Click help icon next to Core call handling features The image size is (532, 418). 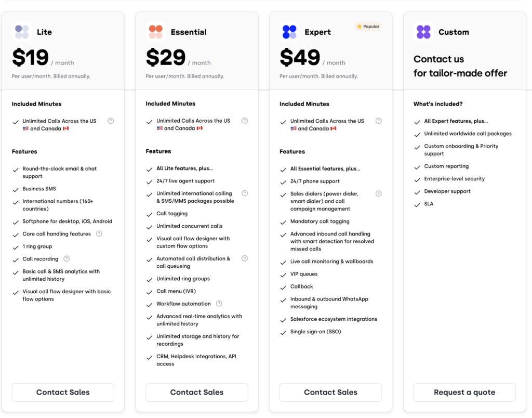[99, 234]
